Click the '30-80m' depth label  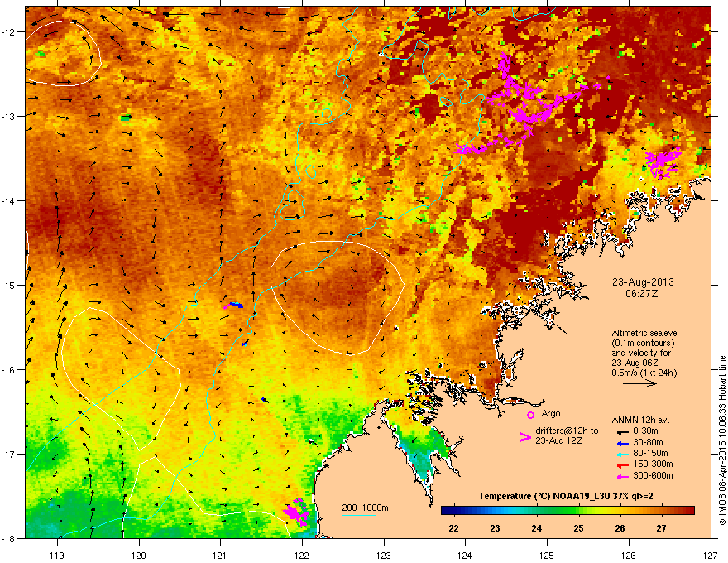pos(648,443)
